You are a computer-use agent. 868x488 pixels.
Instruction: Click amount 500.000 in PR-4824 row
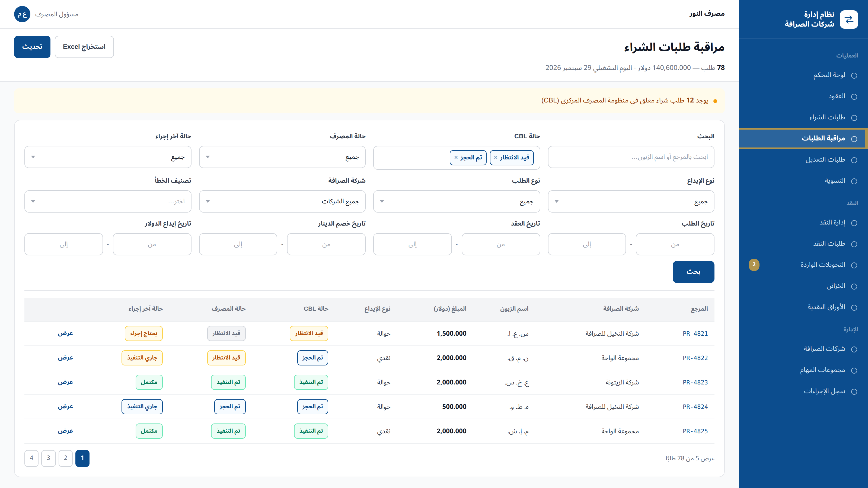[x=454, y=406]
